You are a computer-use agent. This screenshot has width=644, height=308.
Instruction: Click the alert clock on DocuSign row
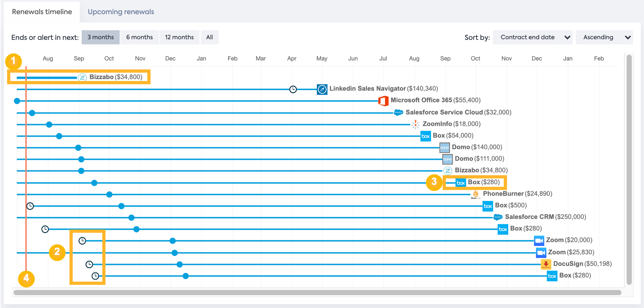[89, 264]
